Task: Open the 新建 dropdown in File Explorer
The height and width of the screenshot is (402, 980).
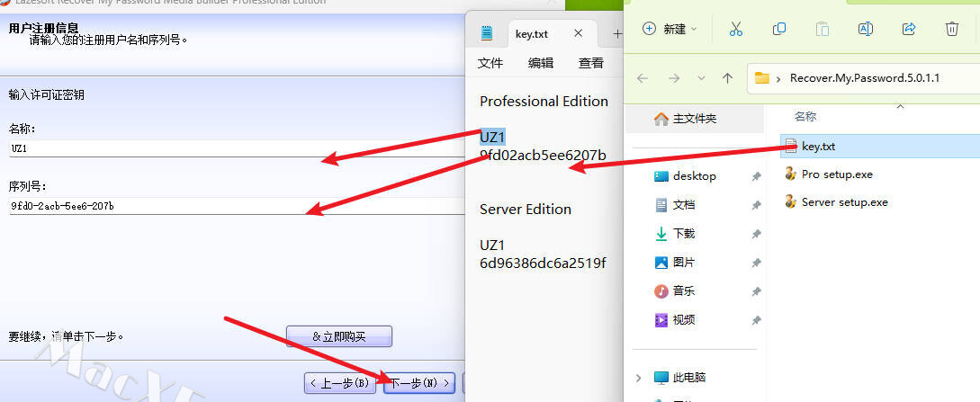Action: [670, 29]
